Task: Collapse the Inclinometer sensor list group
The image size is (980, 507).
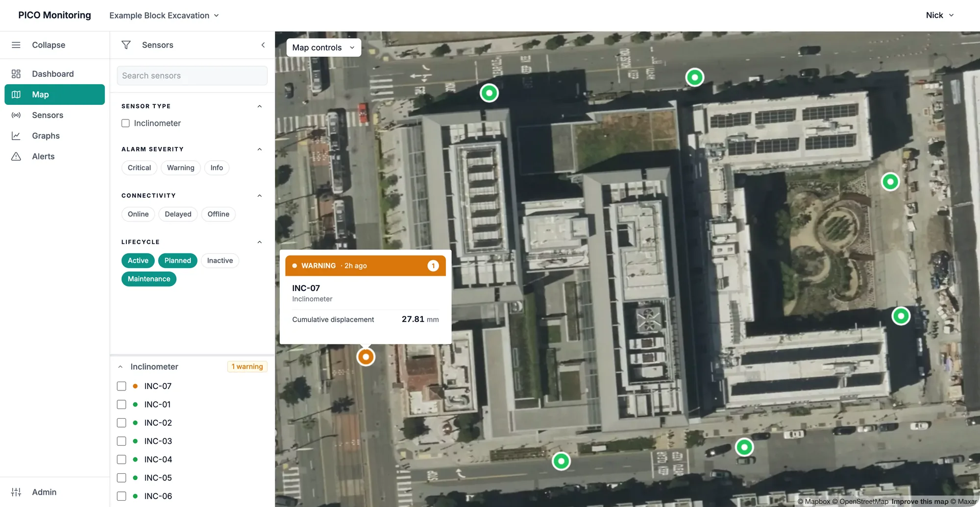Action: point(121,367)
